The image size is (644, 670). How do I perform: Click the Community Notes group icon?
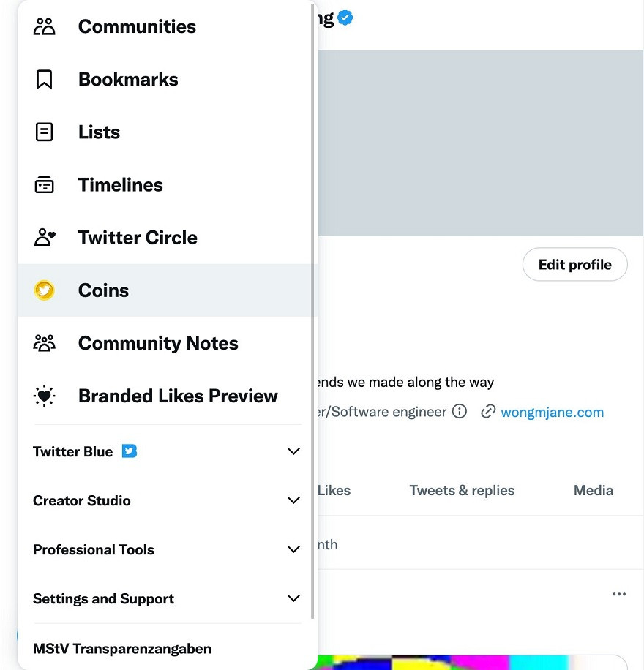45,343
